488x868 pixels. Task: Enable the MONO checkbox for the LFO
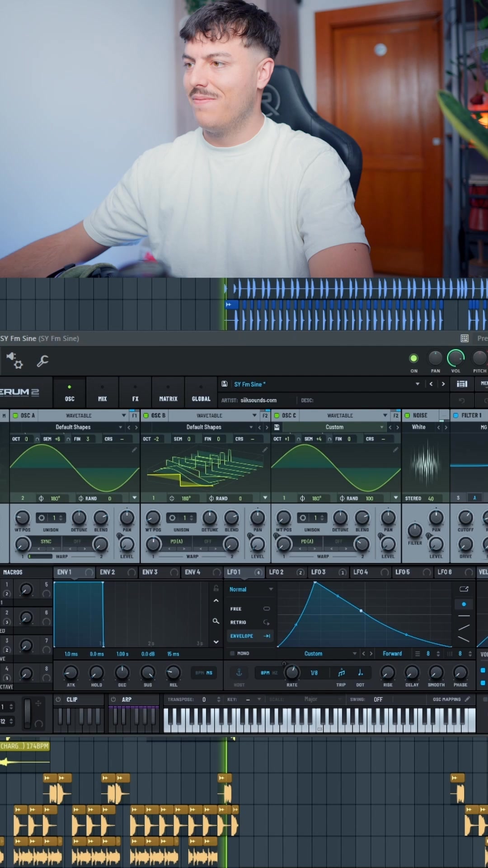(x=232, y=653)
